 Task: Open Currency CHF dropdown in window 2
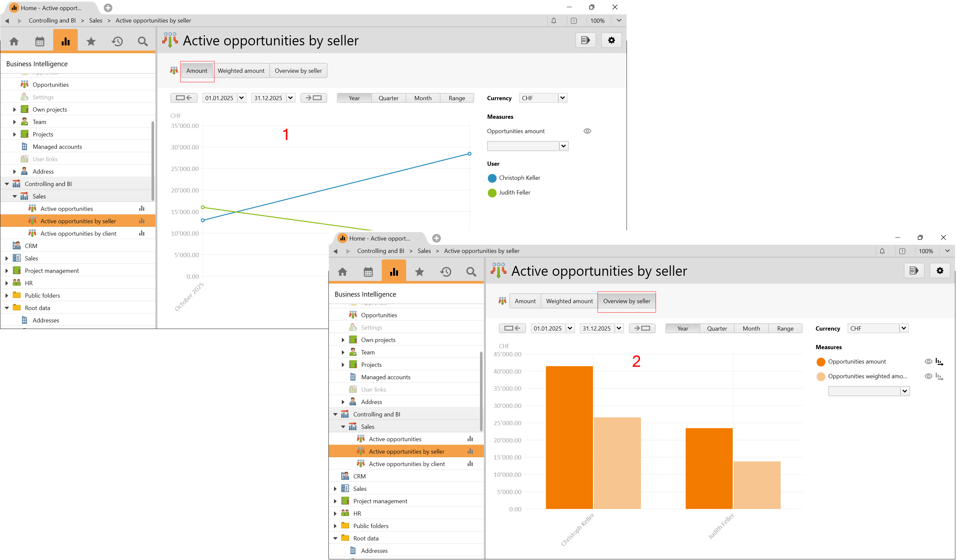pyautogui.click(x=904, y=328)
